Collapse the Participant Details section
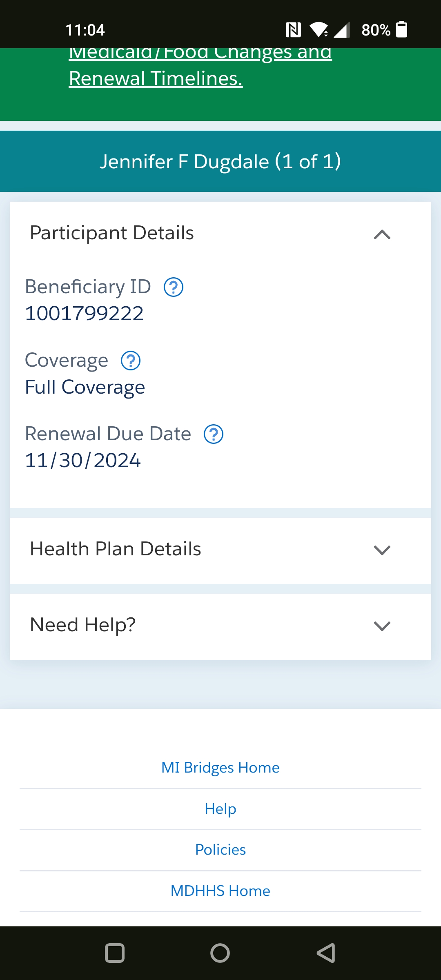 point(382,234)
